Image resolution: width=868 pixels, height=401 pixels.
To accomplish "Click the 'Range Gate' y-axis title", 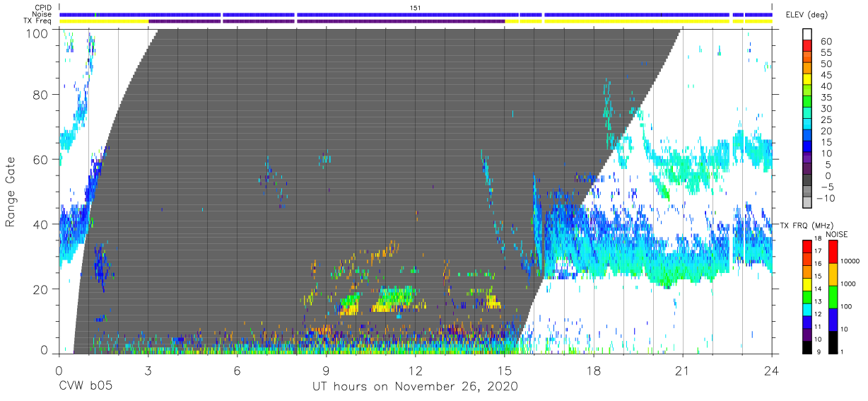I will coord(11,192).
